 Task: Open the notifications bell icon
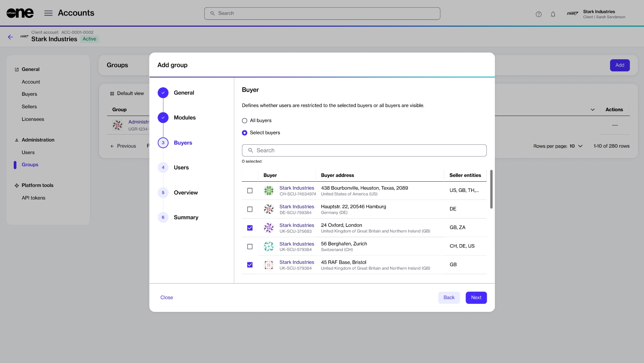(x=553, y=14)
